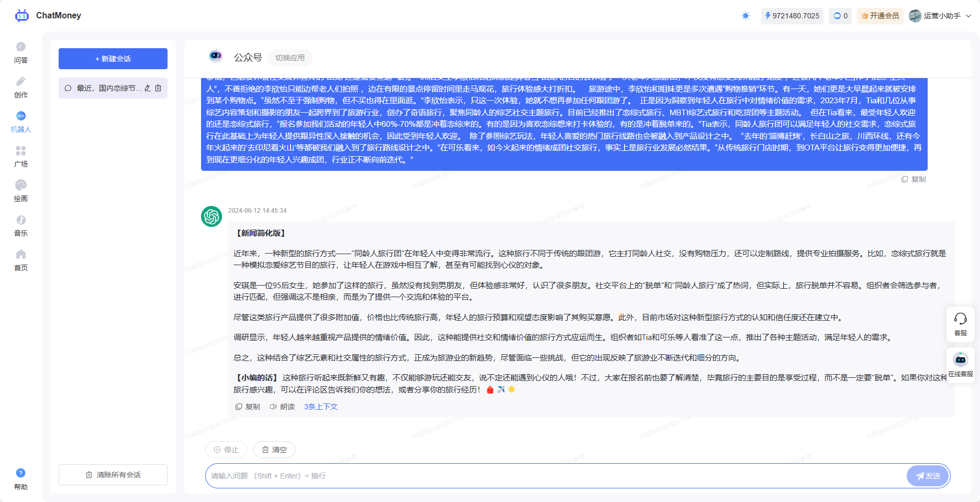Click the 停止 stop button
Screen dimensions: 980x502
click(x=227, y=450)
